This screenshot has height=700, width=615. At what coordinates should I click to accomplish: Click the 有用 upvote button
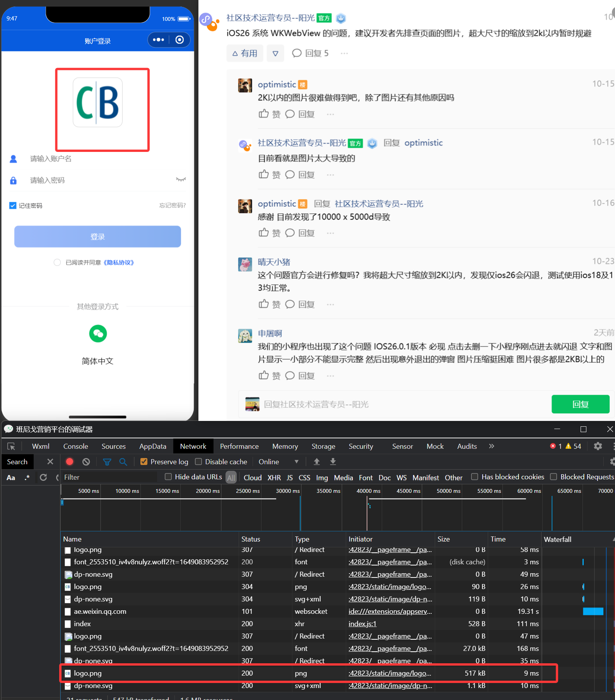point(244,53)
